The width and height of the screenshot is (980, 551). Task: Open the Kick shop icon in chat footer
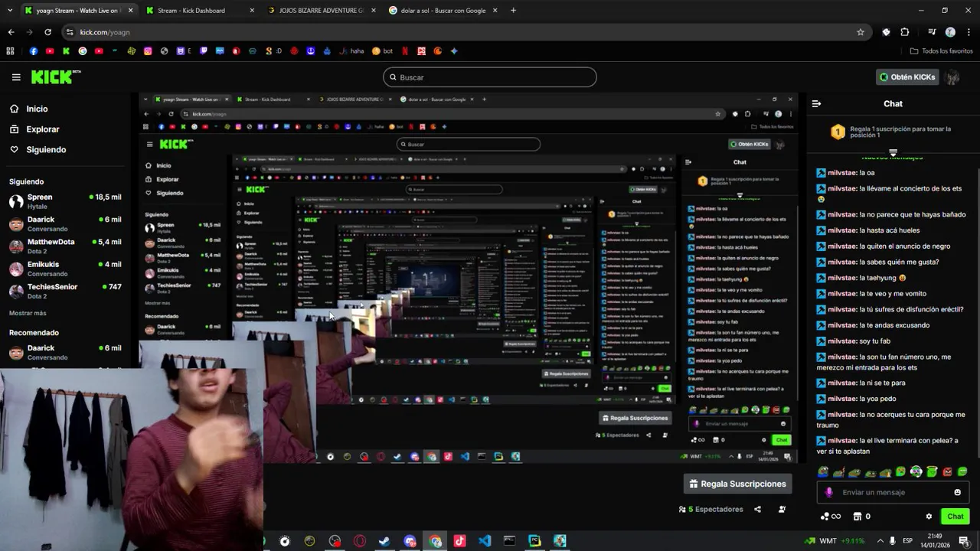[857, 517]
